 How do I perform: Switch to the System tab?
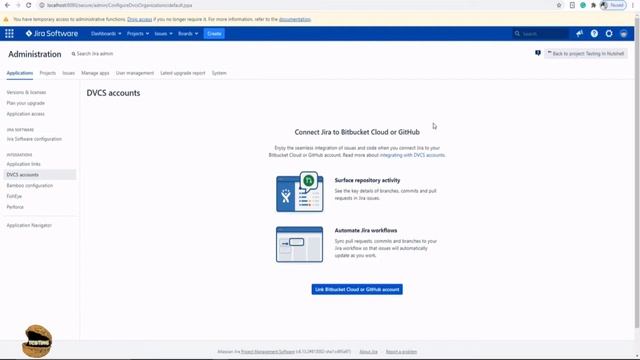coord(219,73)
